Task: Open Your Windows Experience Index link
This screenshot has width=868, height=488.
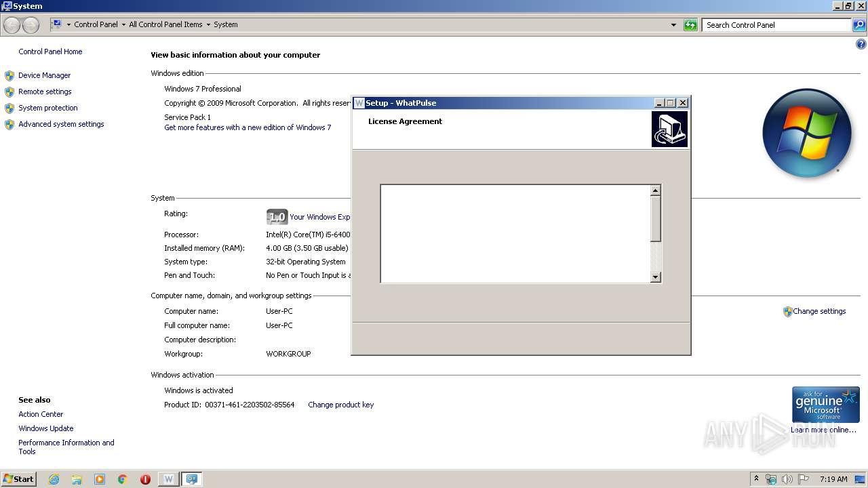Action: point(320,217)
